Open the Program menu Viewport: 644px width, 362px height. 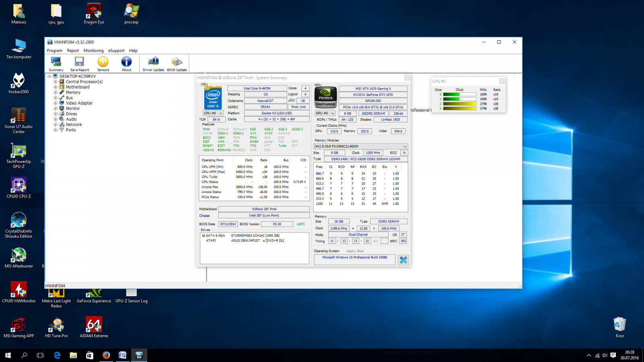tap(54, 51)
